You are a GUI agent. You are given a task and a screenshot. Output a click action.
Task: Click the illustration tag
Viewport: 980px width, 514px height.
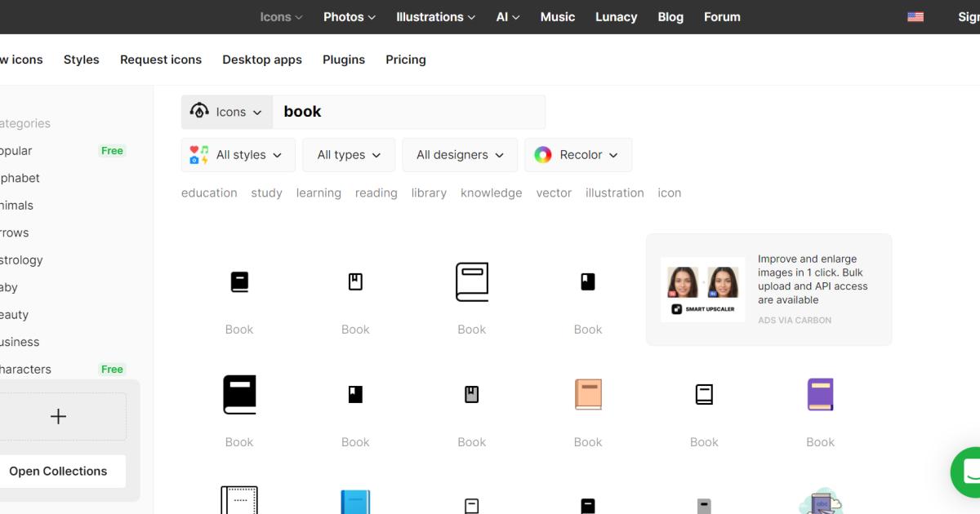coord(615,193)
